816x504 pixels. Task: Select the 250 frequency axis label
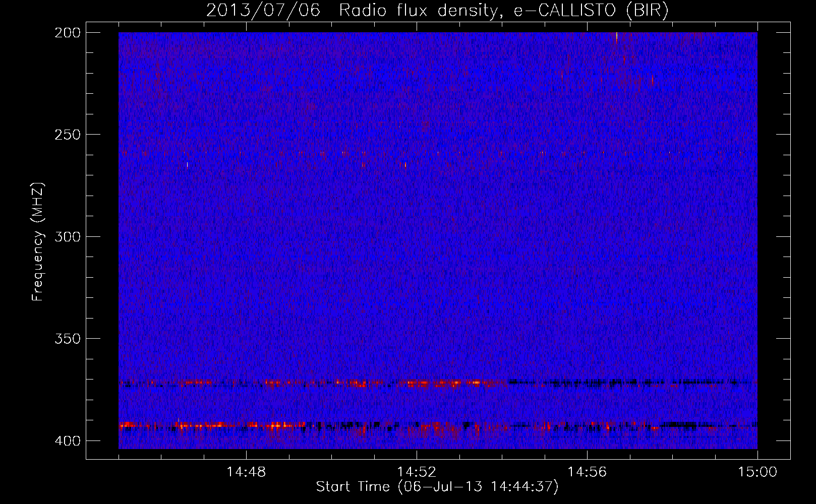pos(67,135)
